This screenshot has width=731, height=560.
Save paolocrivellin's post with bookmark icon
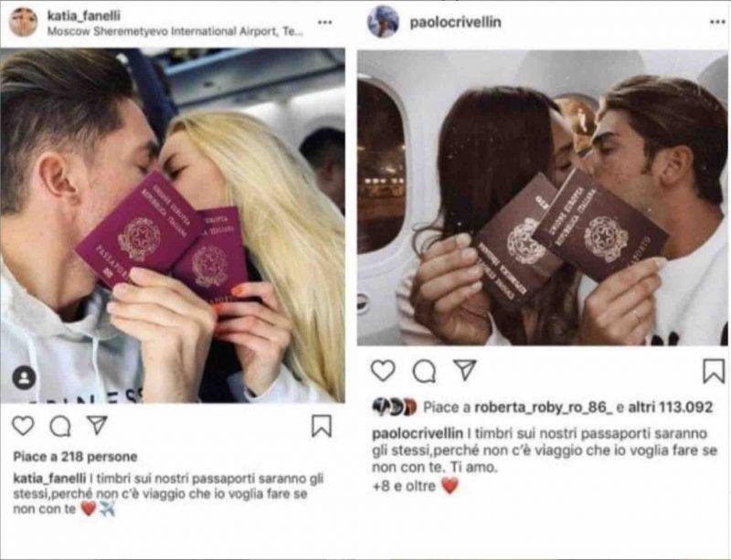[714, 371]
